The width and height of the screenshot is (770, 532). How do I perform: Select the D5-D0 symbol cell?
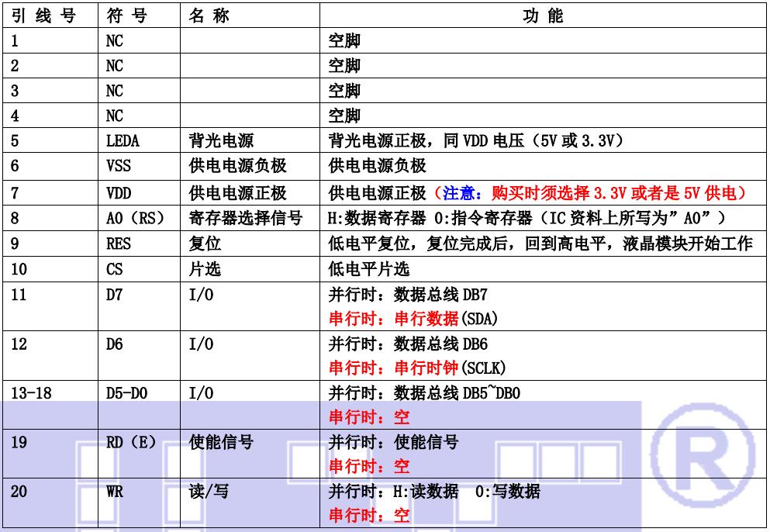tap(126, 393)
